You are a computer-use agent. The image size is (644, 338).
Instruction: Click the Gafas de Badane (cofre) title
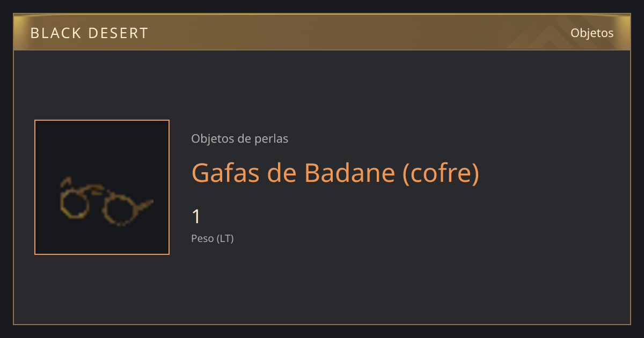tap(335, 173)
